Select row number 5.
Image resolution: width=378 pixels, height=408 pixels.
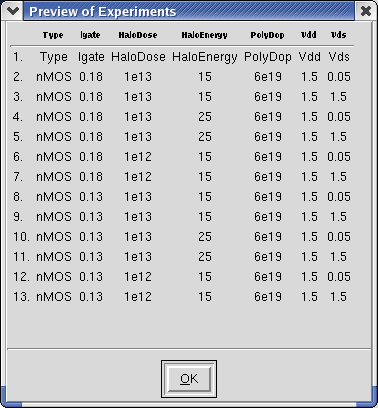tap(18, 137)
